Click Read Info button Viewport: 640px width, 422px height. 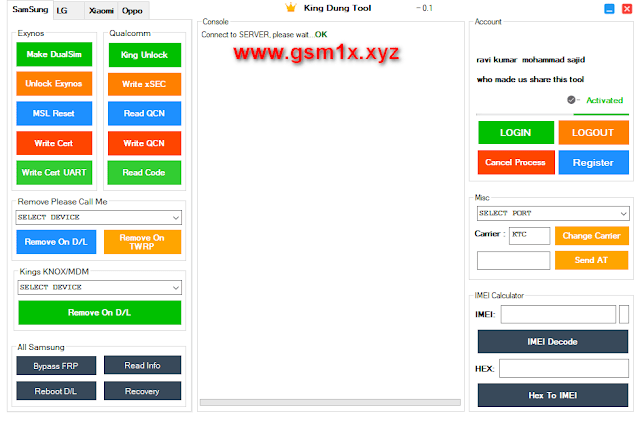click(x=142, y=365)
